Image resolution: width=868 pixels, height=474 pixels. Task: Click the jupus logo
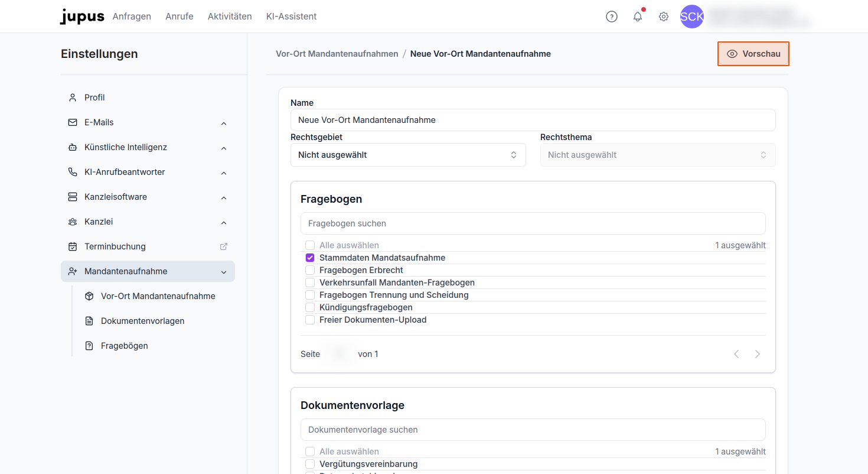(x=82, y=17)
